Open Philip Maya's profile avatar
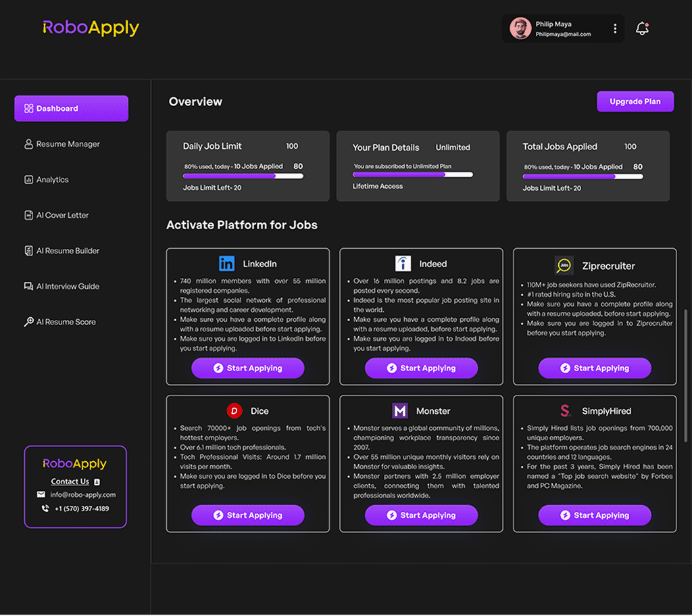The image size is (692, 616). point(520,28)
